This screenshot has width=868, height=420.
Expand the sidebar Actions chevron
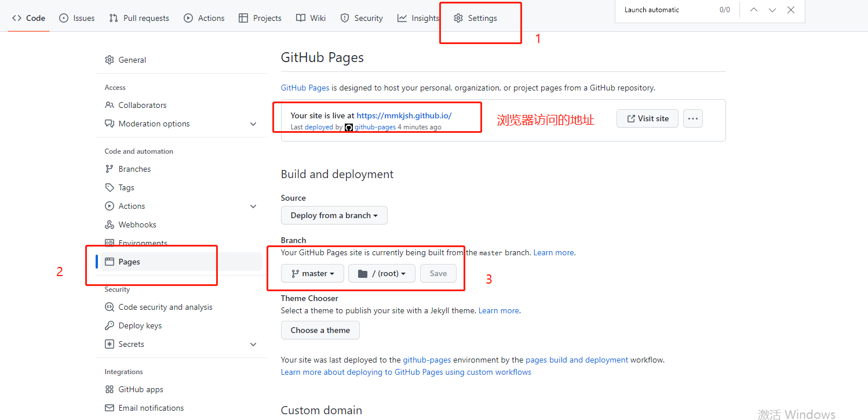pyautogui.click(x=253, y=206)
